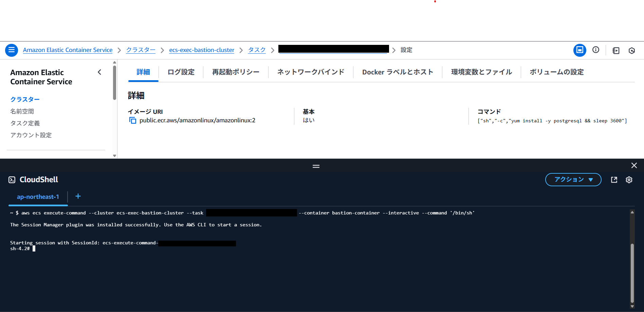
Task: Click the Session Manager plugin message line
Action: pyautogui.click(x=136, y=225)
